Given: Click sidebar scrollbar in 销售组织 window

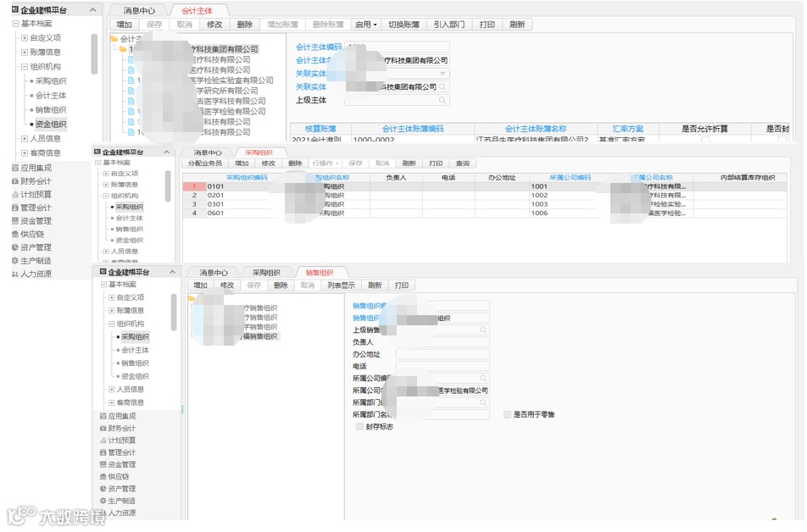Looking at the screenshot, I should point(174,313).
